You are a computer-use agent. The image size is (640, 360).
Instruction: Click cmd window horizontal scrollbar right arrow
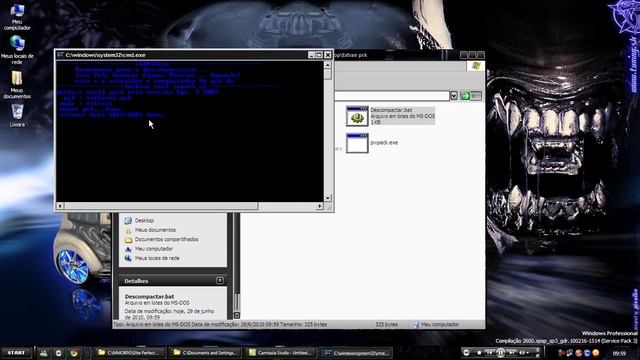pos(320,206)
